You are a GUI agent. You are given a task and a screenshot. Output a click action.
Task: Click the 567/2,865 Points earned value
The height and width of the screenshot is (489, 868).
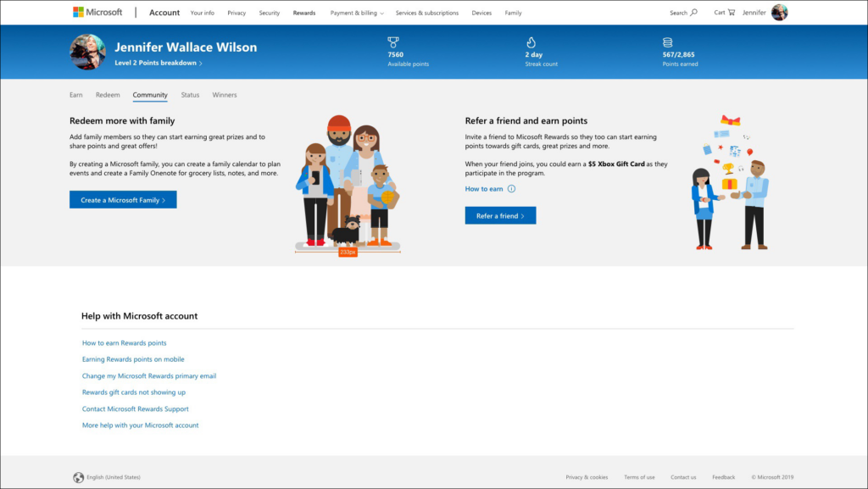678,55
